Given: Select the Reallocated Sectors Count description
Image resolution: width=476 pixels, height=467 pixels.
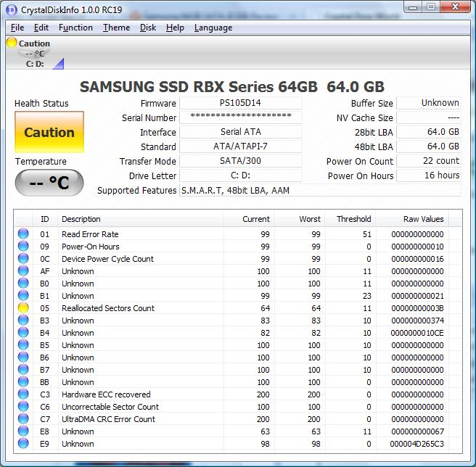Looking at the screenshot, I should tap(108, 308).
